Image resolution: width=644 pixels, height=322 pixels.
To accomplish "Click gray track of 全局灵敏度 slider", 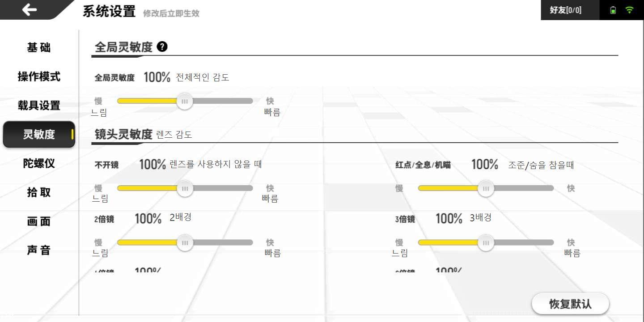I will click(223, 101).
